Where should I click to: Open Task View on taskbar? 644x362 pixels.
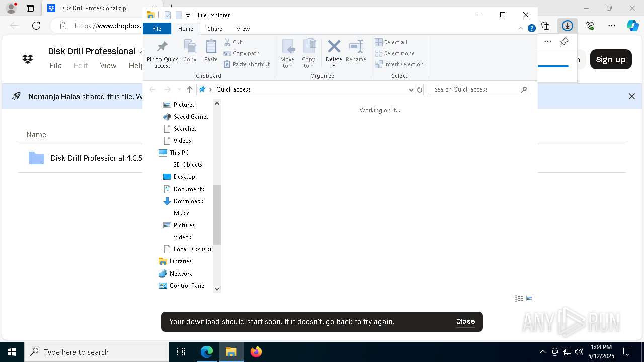coord(181,352)
